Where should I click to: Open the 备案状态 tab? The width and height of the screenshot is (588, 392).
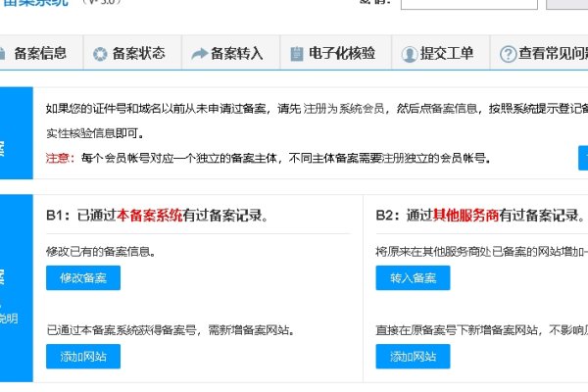coord(132,53)
